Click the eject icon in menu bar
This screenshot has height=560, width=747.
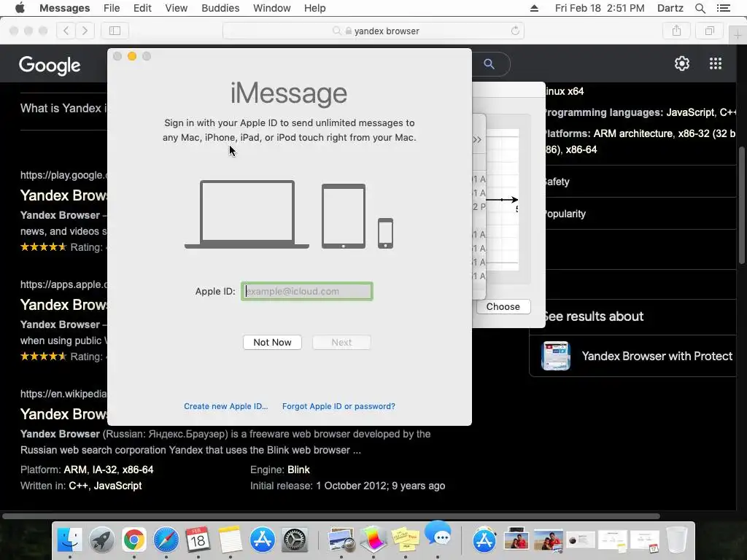[x=534, y=8]
